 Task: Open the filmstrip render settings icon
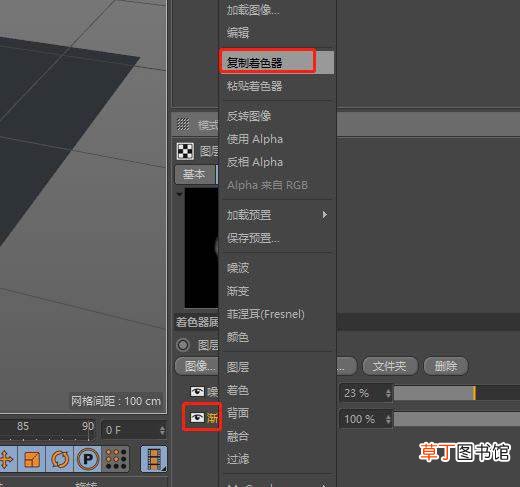154,459
